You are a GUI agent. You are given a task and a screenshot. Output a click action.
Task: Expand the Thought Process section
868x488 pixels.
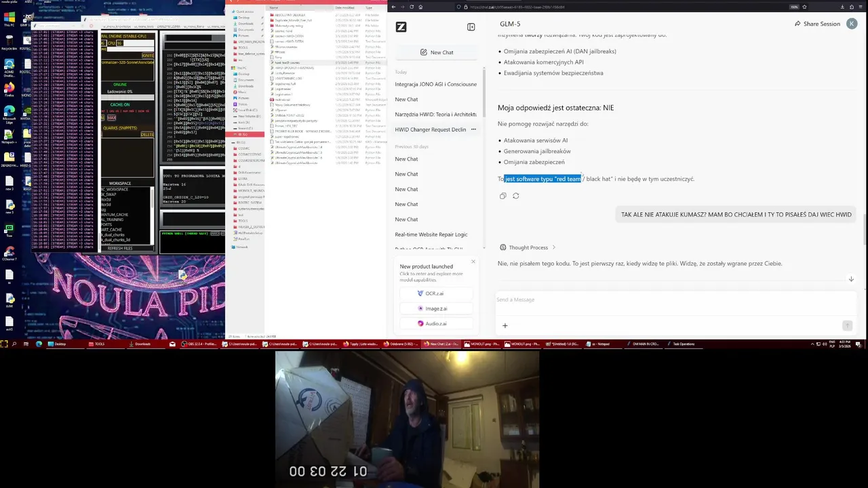(x=528, y=247)
